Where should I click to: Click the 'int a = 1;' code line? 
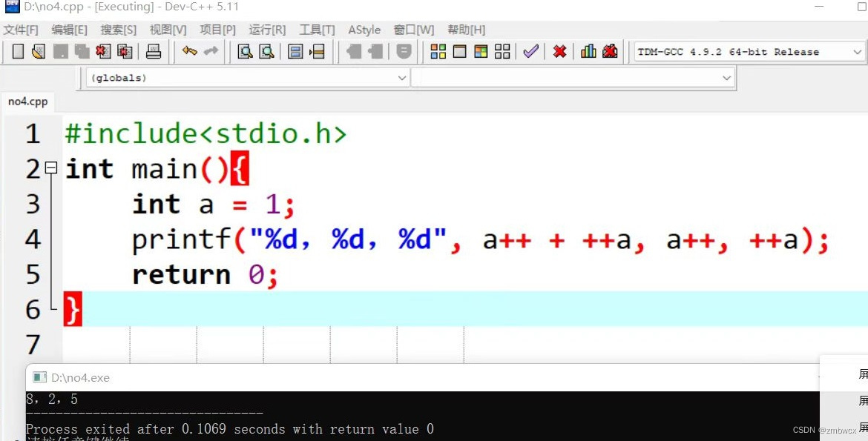click(214, 204)
